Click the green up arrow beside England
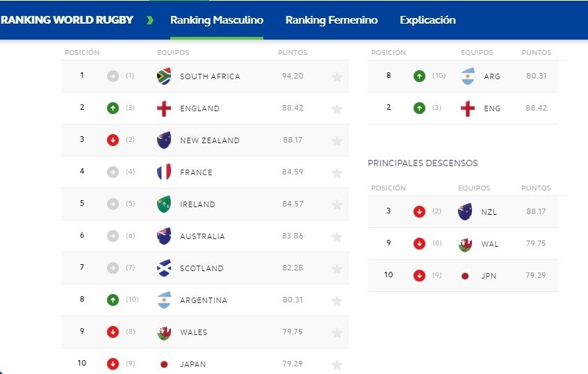 [113, 108]
